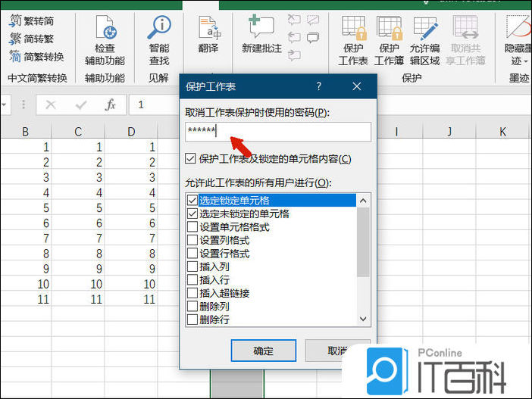Check the 插入行 checkbox
This screenshot has width=532, height=399.
(192, 279)
